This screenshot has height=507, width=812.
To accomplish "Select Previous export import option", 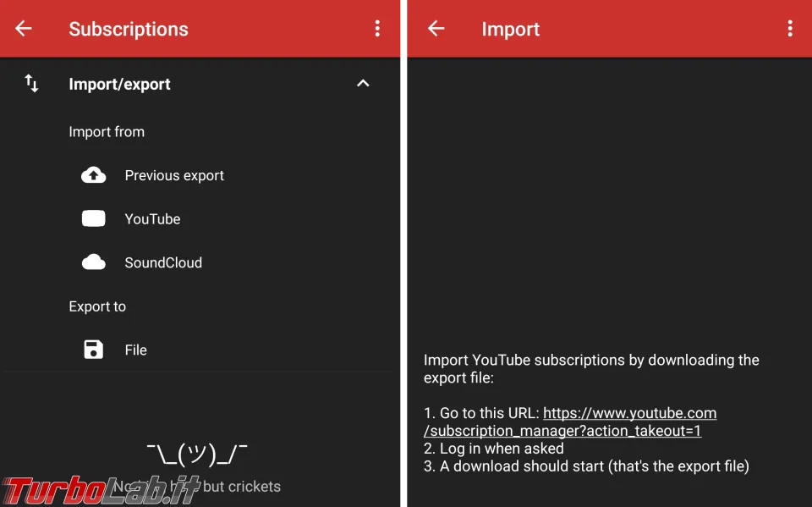I will tap(174, 175).
